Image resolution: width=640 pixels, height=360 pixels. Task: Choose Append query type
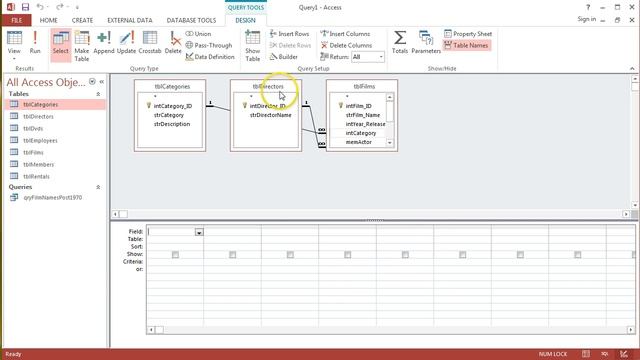(x=104, y=43)
